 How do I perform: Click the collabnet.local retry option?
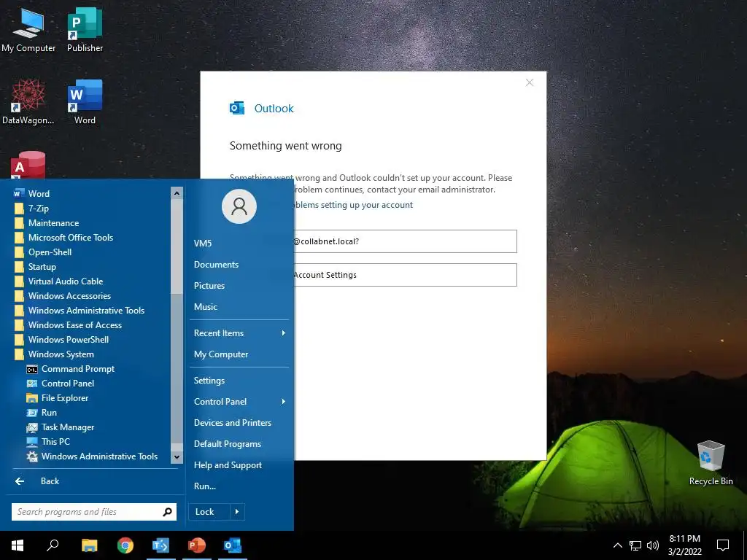click(405, 241)
